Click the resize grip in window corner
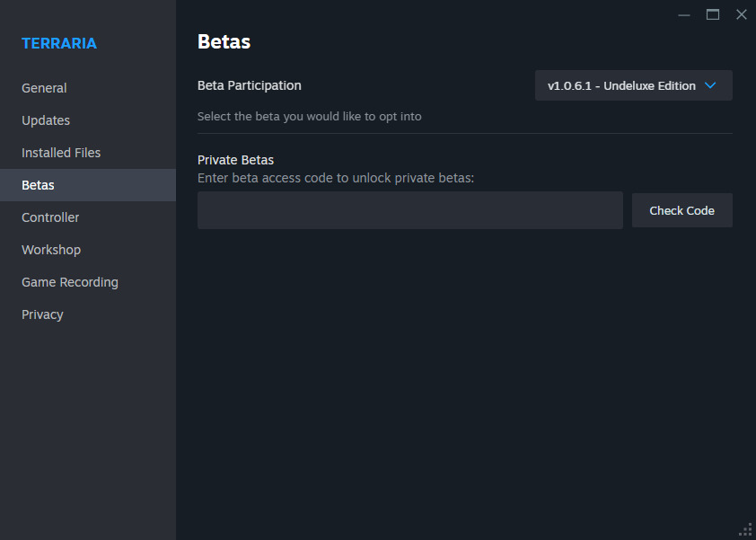 pos(745,529)
